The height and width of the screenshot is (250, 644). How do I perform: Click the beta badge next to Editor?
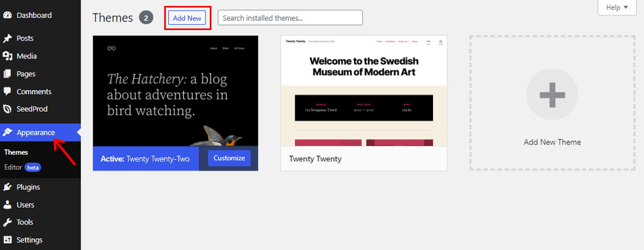[x=33, y=167]
